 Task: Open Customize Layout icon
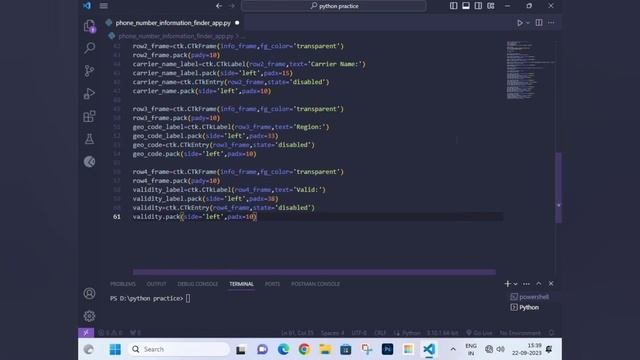click(x=491, y=6)
